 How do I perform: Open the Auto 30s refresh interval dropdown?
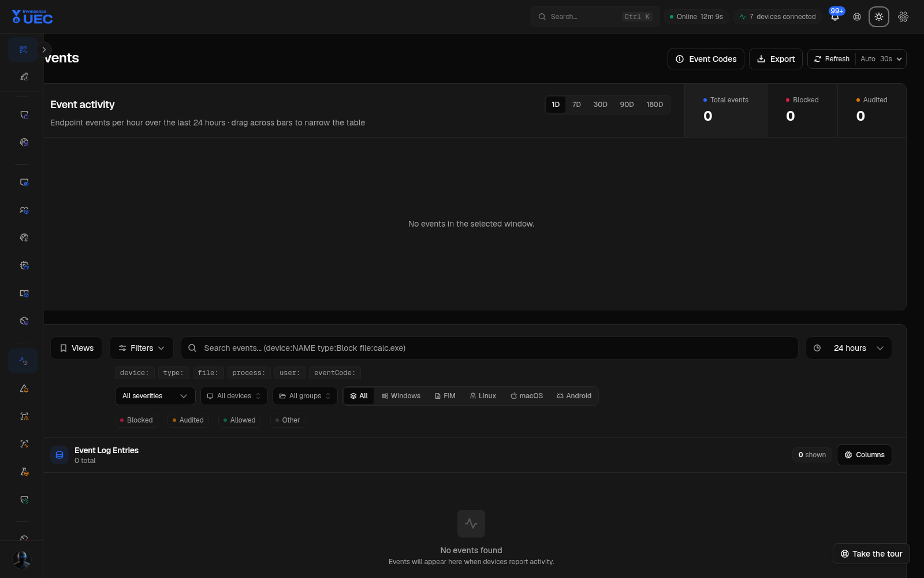point(881,59)
